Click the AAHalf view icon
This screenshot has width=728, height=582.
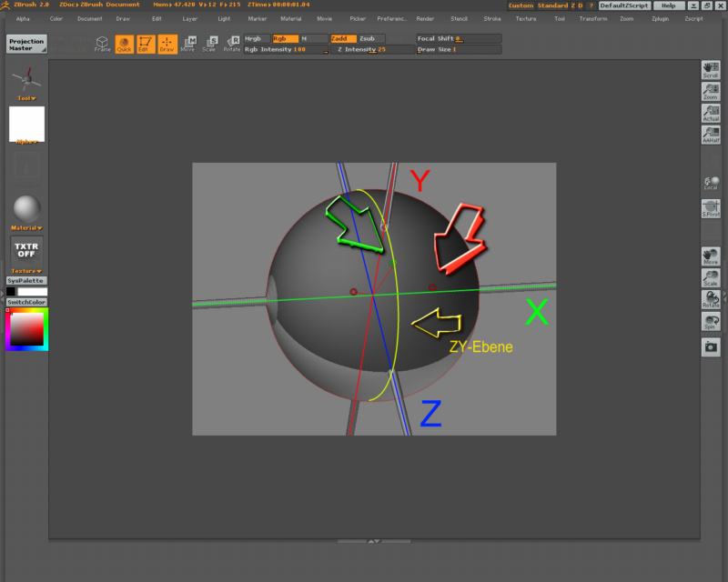(x=711, y=135)
